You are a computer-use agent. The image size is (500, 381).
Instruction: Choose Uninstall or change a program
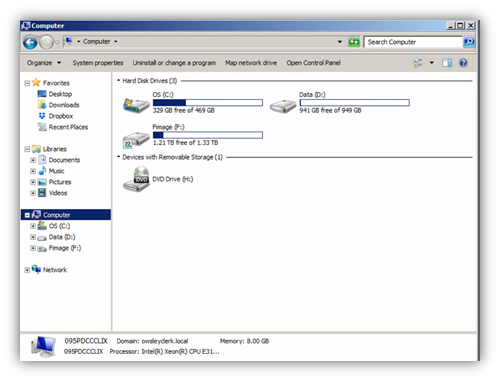(174, 63)
